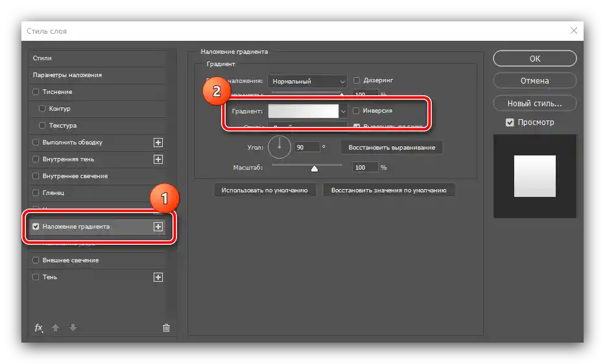Enable the Внешнее свечение checkbox

point(36,260)
